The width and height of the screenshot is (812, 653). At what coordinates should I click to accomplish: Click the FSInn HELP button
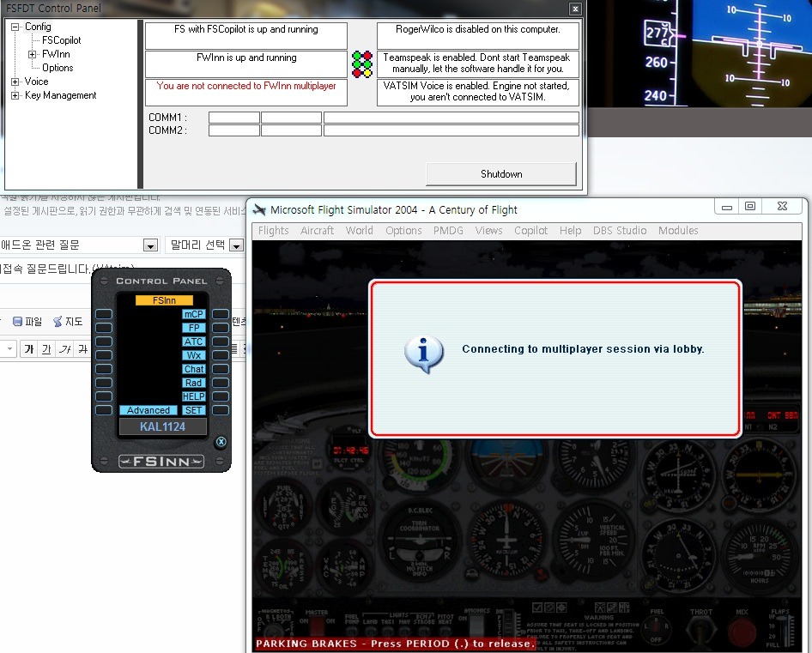pyautogui.click(x=194, y=396)
